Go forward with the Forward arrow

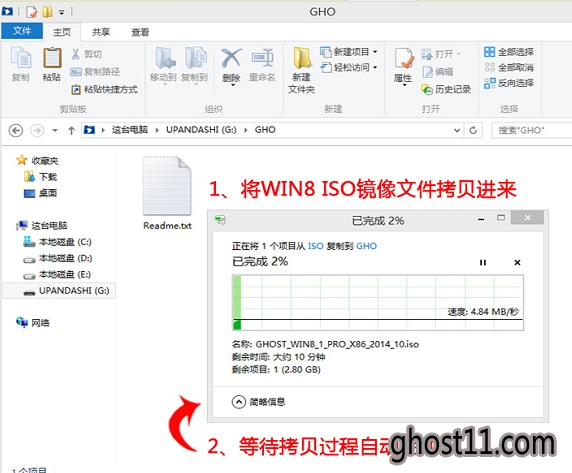pos(37,130)
